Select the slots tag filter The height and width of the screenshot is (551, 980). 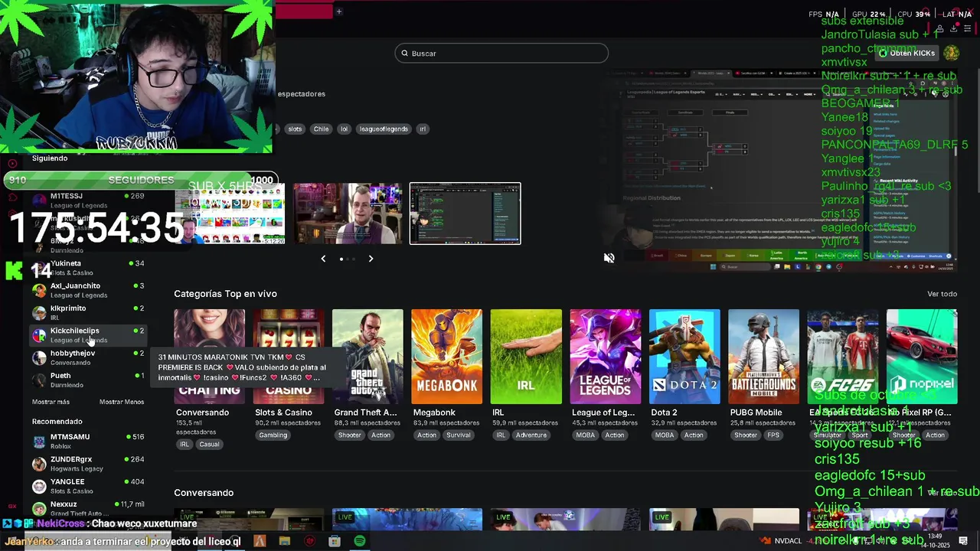[x=295, y=129]
